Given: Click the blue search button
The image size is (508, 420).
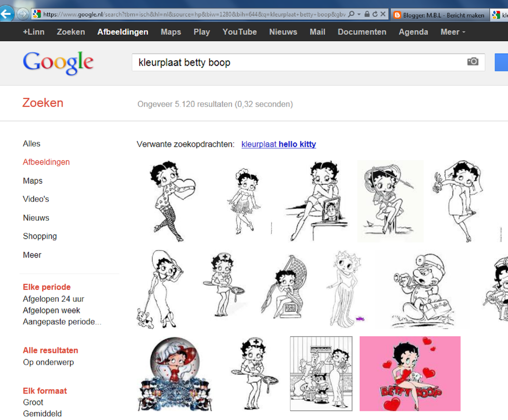Looking at the screenshot, I should tap(501, 62).
